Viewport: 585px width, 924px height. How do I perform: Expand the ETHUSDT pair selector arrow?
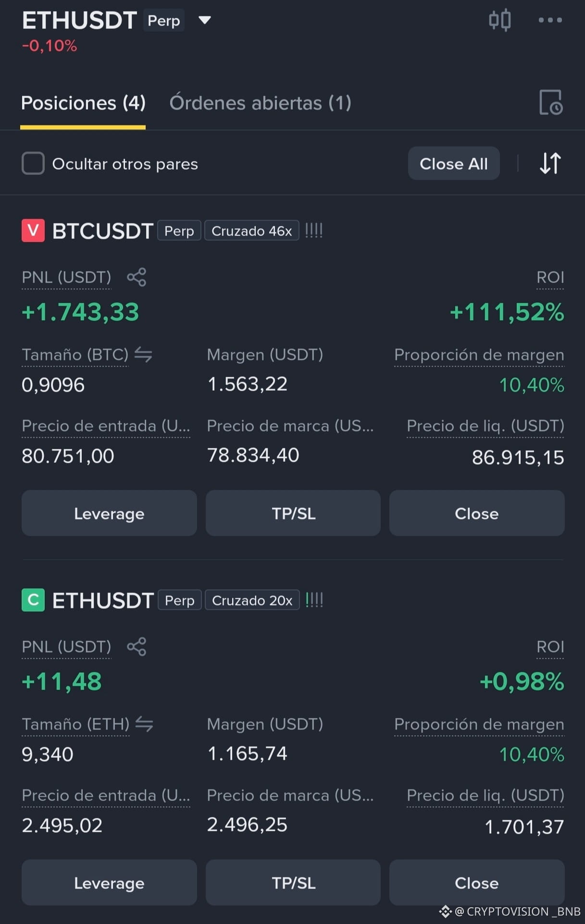(x=205, y=20)
